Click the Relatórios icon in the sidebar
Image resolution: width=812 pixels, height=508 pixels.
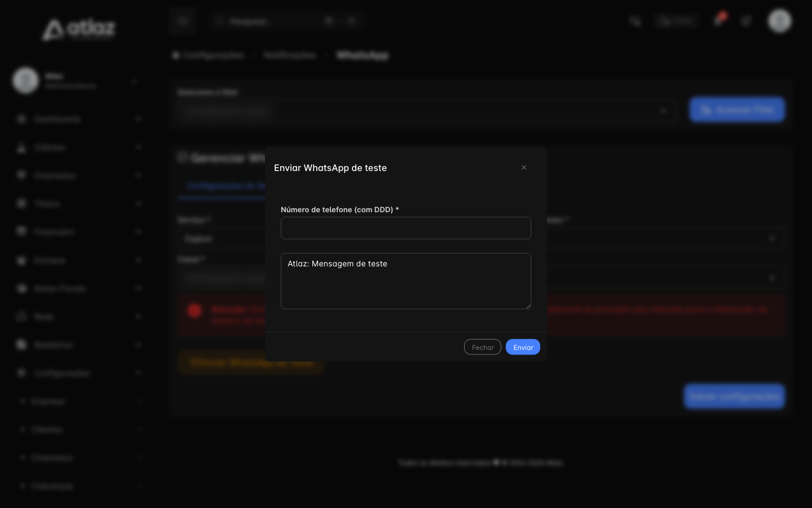21,345
